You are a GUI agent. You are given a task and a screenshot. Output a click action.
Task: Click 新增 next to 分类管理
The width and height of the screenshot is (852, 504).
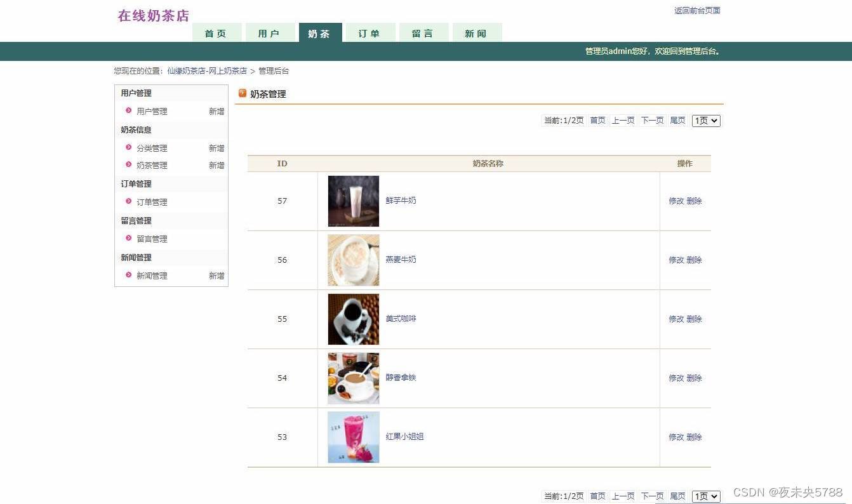tap(216, 148)
